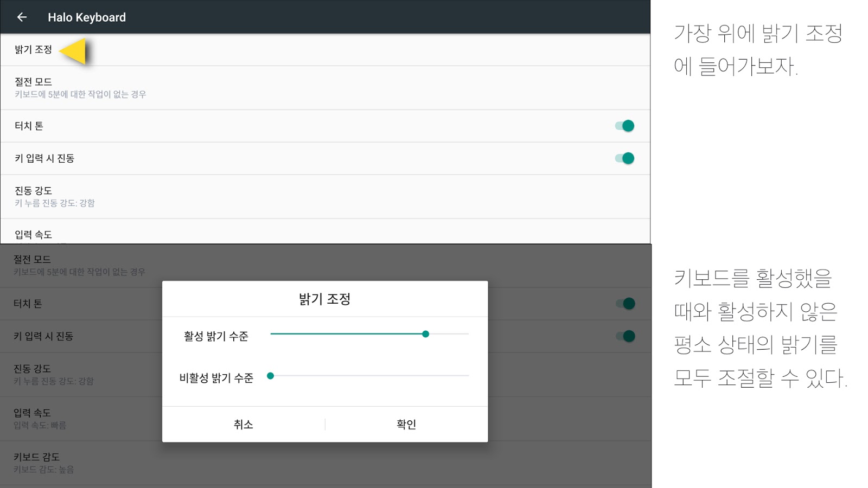The height and width of the screenshot is (488, 868).
Task: Click the 밝기 조정 dialog title
Action: (325, 299)
